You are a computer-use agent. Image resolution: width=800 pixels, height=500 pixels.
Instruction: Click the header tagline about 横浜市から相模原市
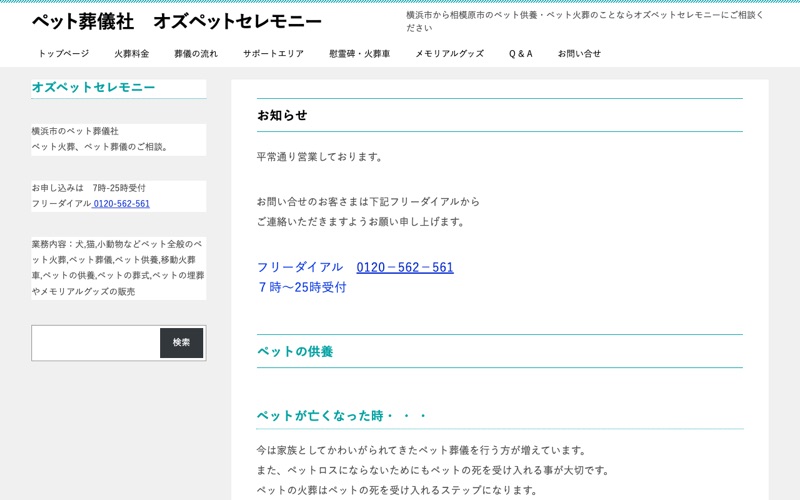coord(585,21)
